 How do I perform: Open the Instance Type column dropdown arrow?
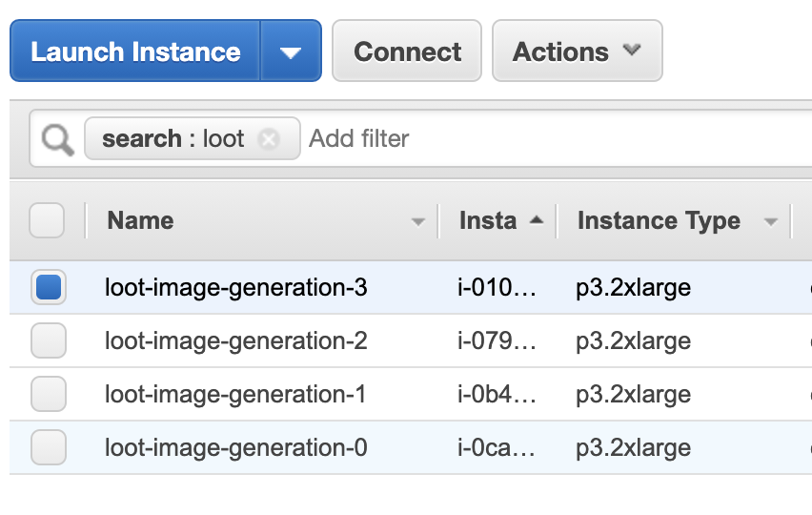click(x=771, y=222)
